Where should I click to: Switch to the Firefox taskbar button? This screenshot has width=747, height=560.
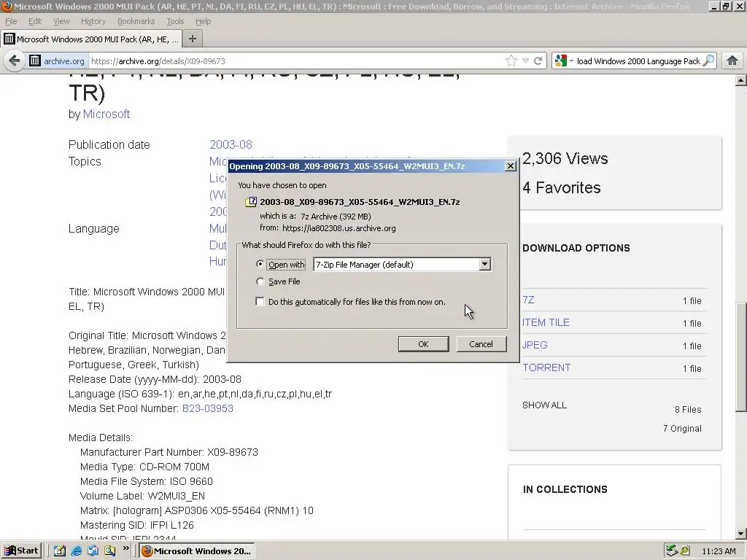pyautogui.click(x=197, y=551)
